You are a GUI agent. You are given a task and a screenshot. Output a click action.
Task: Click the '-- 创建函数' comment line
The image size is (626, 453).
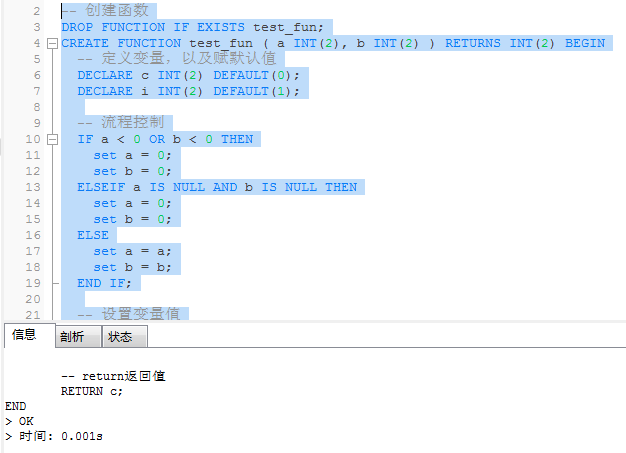(x=105, y=11)
